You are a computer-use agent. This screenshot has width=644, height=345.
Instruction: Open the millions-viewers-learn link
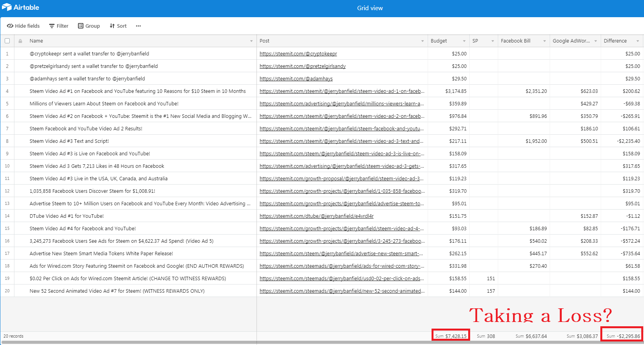click(x=342, y=103)
